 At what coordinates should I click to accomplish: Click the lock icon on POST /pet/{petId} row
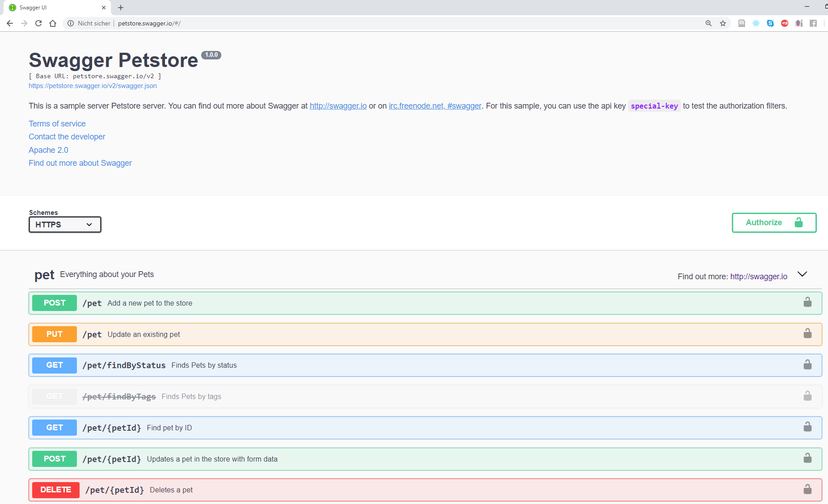point(807,458)
